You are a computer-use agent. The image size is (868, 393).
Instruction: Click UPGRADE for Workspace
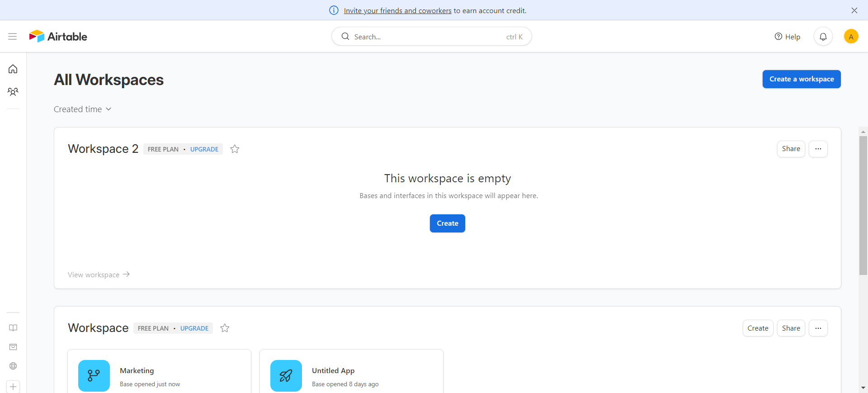pyautogui.click(x=194, y=328)
